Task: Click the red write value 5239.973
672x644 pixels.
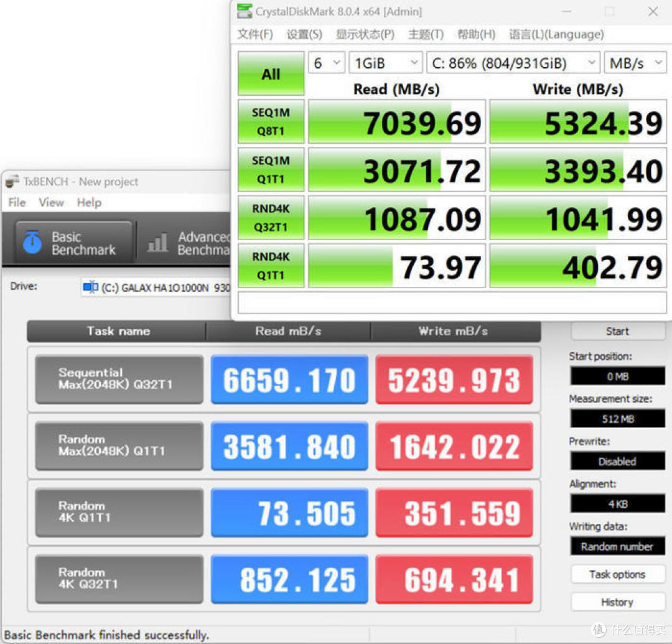Action: point(454,379)
